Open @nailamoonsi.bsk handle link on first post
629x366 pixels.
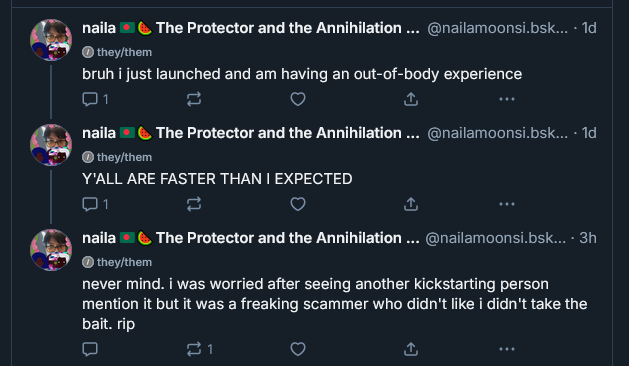point(497,28)
